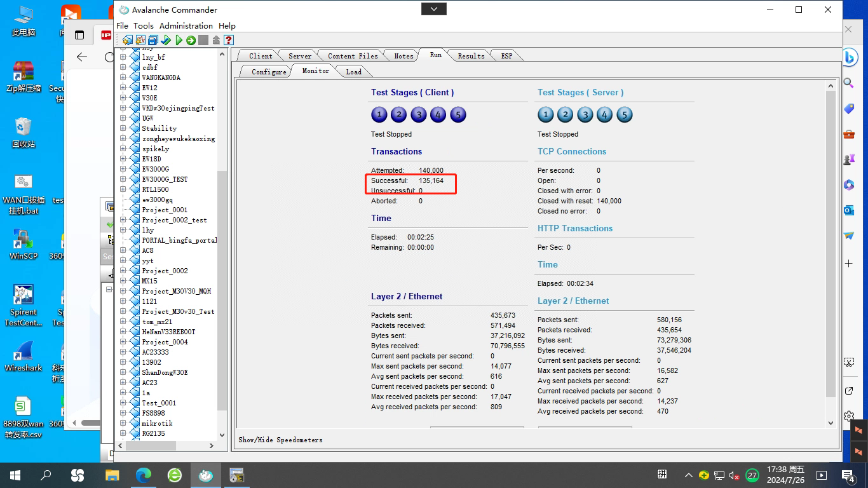Switch to the ESP tab
The height and width of the screenshot is (488, 868).
[506, 56]
